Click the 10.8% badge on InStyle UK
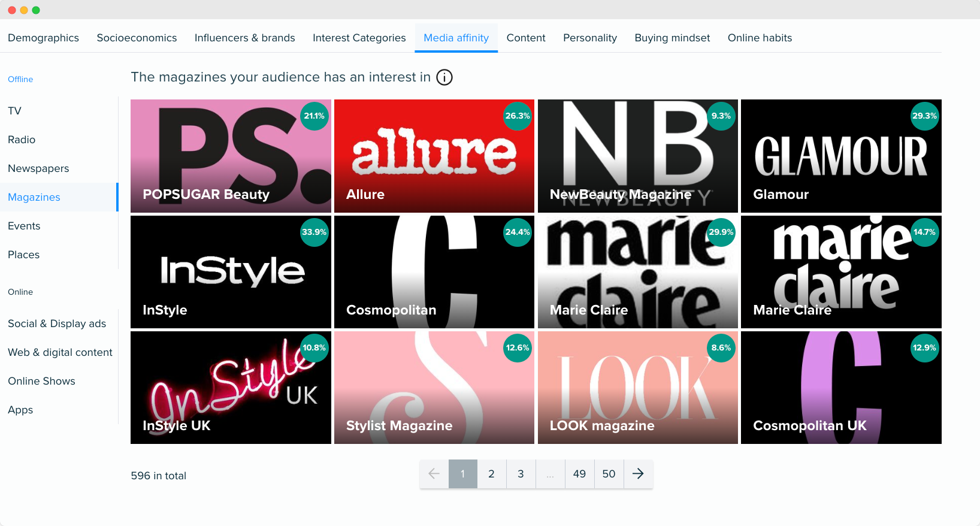The height and width of the screenshot is (526, 980). 314,348
